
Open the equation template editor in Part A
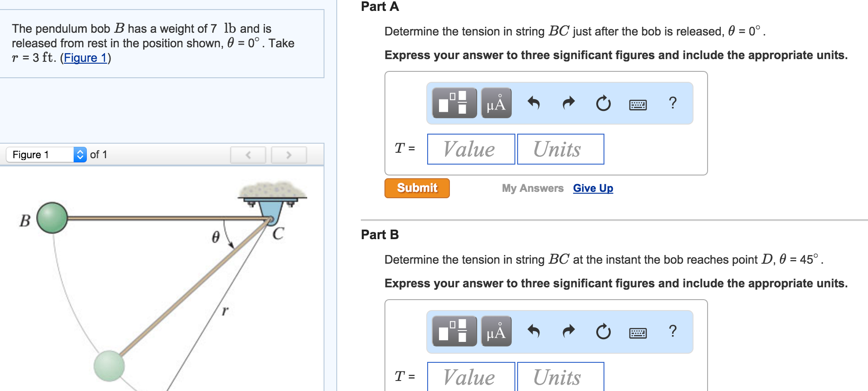tap(453, 103)
